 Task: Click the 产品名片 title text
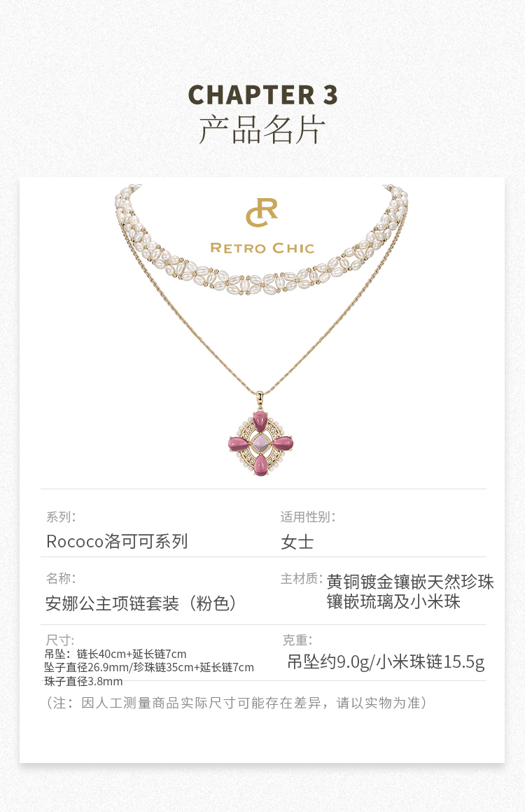[x=262, y=129]
